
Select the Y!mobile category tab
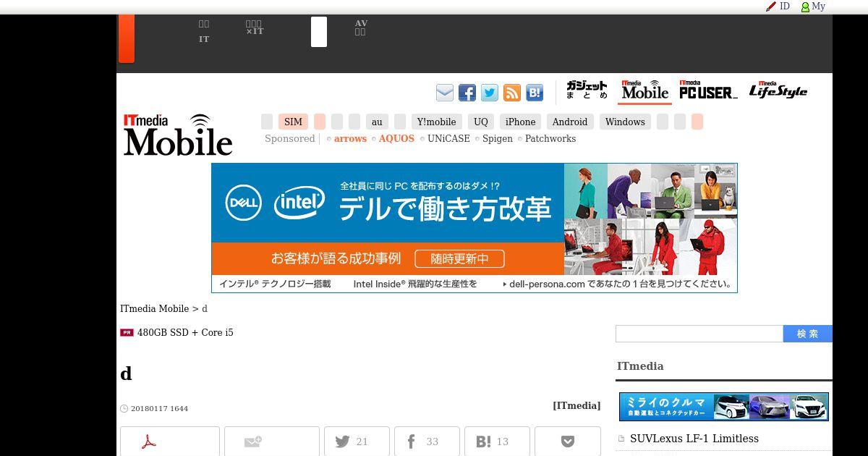436,122
